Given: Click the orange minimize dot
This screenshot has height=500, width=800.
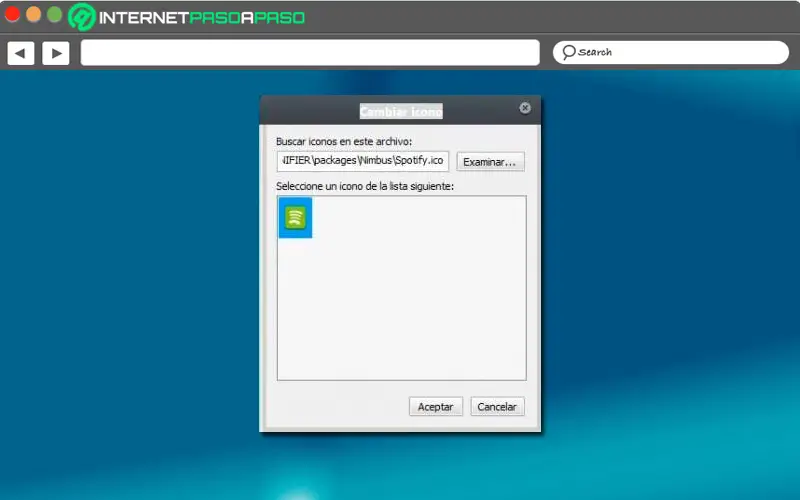Looking at the screenshot, I should coord(34,14).
